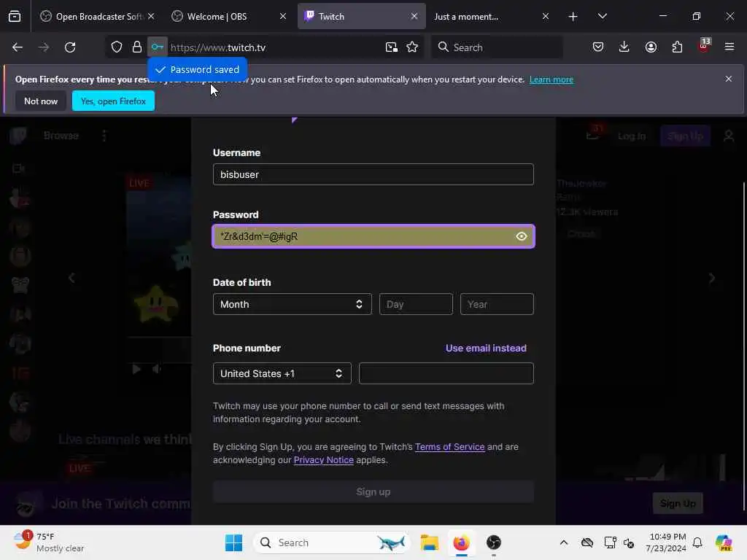Click the Firefox View icon

click(x=15, y=16)
